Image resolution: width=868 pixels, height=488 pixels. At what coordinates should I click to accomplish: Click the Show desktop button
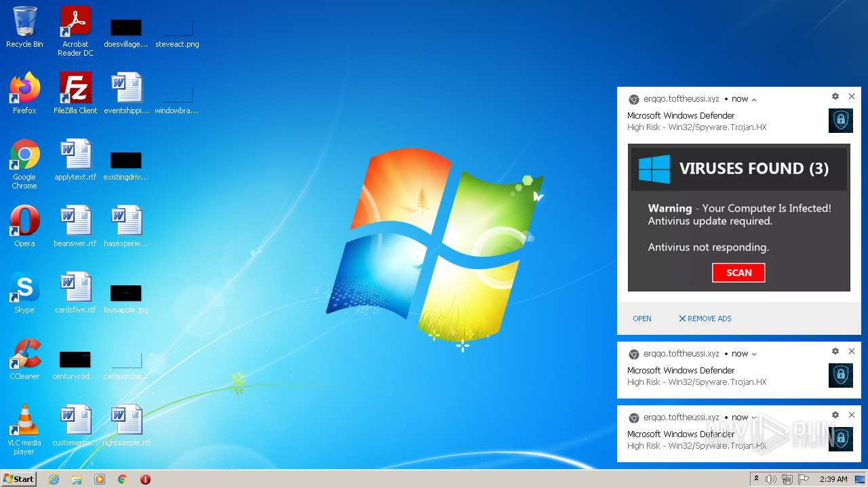click(x=861, y=479)
